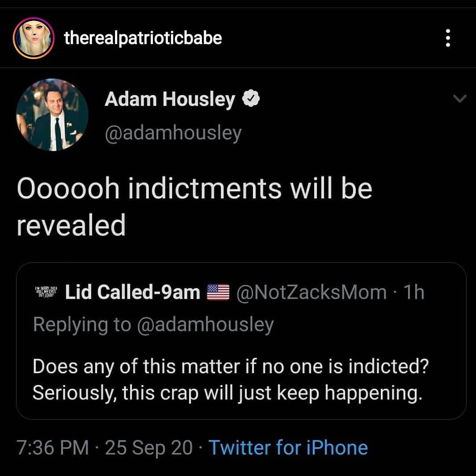
Task: Tap therealpatrioticbabe profile picture
Action: click(x=33, y=38)
